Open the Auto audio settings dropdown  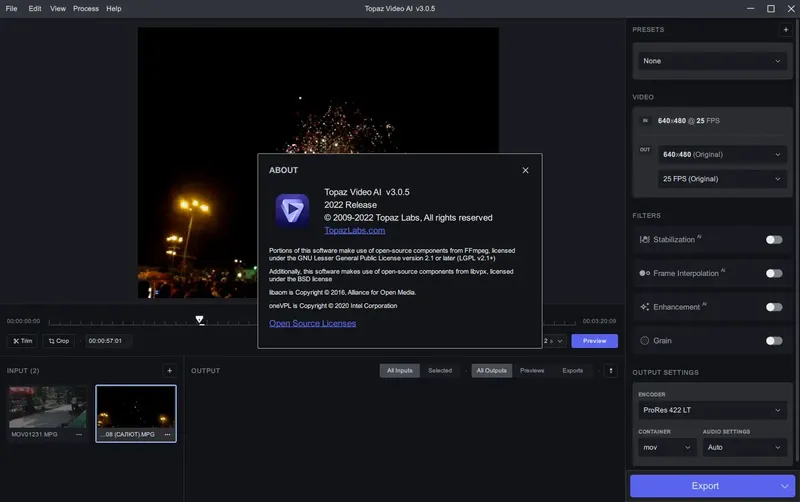click(x=744, y=447)
